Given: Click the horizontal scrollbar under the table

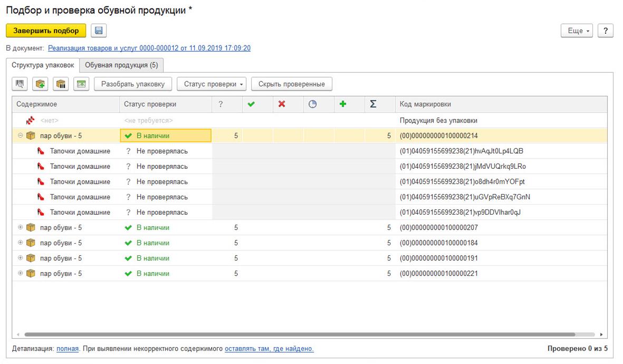Looking at the screenshot, I should [299, 334].
